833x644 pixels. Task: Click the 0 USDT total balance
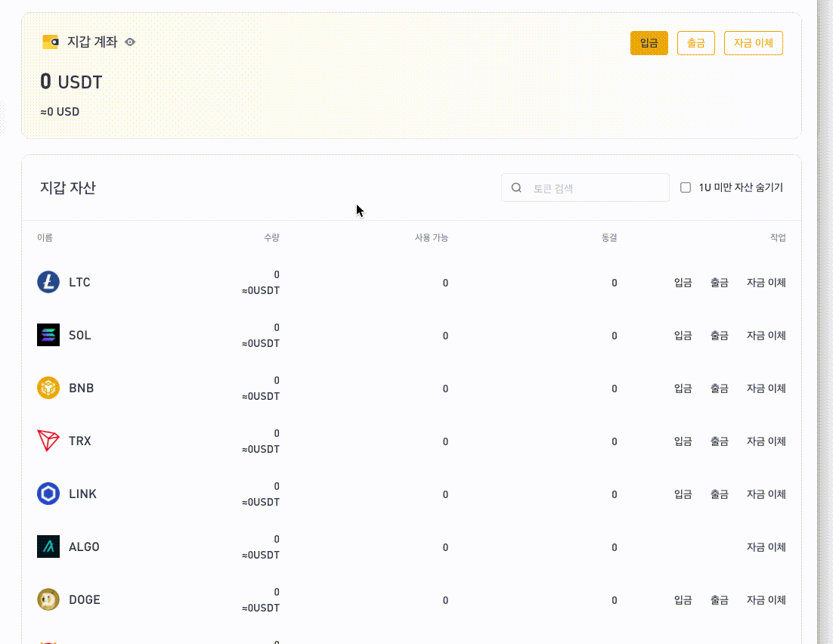pyautogui.click(x=71, y=82)
